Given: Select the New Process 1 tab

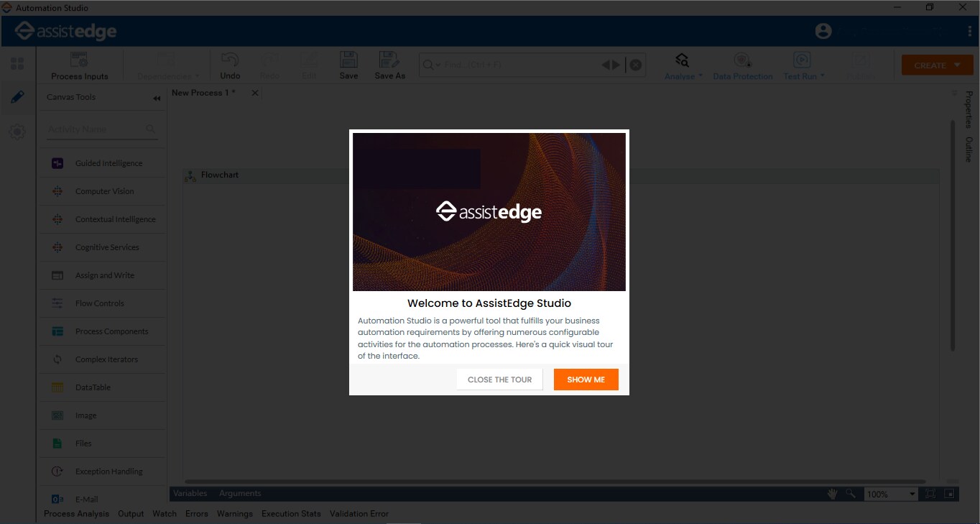Looking at the screenshot, I should 203,93.
